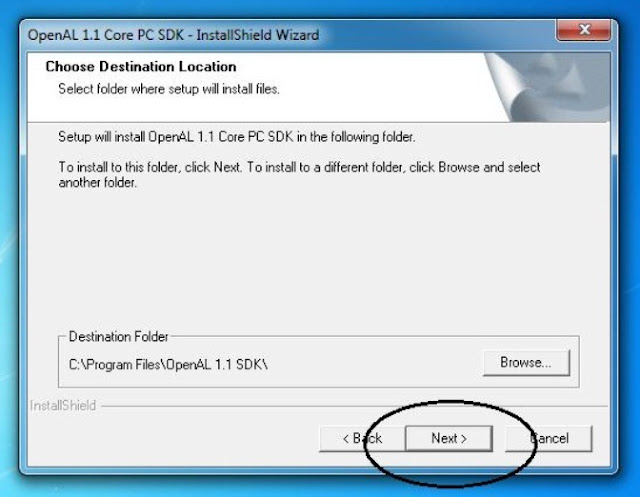Screen dimensions: 640x497
Task: Close the InstallShield Wizard window
Action: (584, 30)
